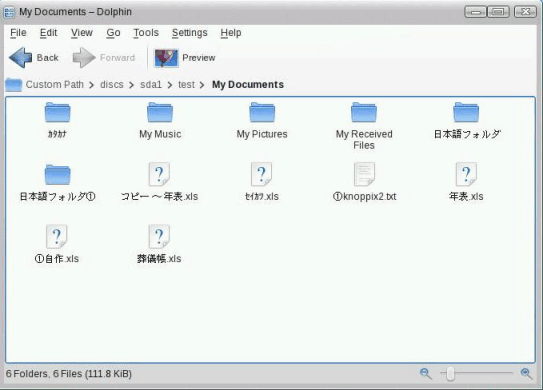Screen dimensions: 543x390
Task: Select the 日本語フォルダ① folder icon
Action: (57, 174)
